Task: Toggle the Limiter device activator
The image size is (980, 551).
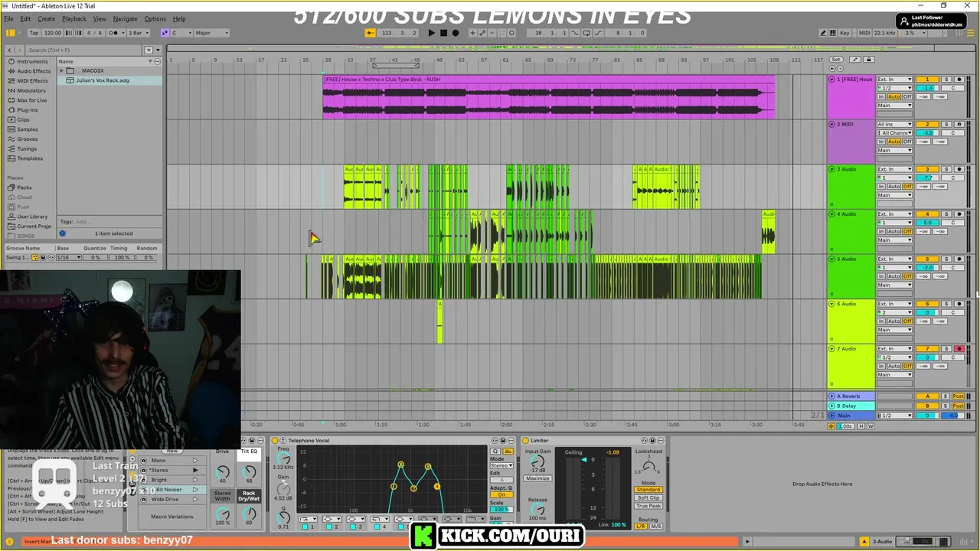Action: pos(526,440)
